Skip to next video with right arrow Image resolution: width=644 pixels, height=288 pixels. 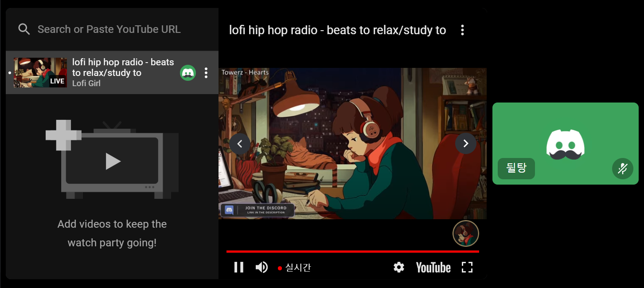(466, 143)
